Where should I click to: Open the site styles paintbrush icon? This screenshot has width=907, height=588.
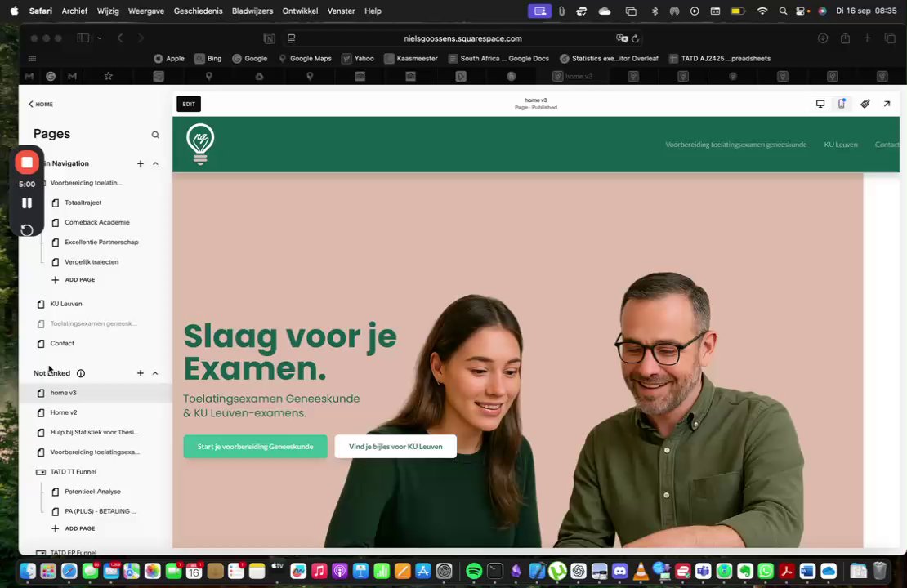click(x=865, y=104)
